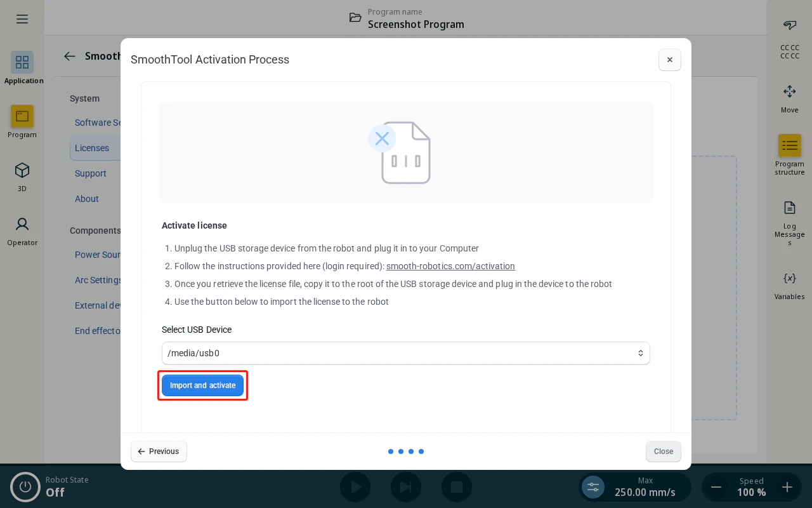Click the Robot State power button
812x508 pixels.
(25, 487)
